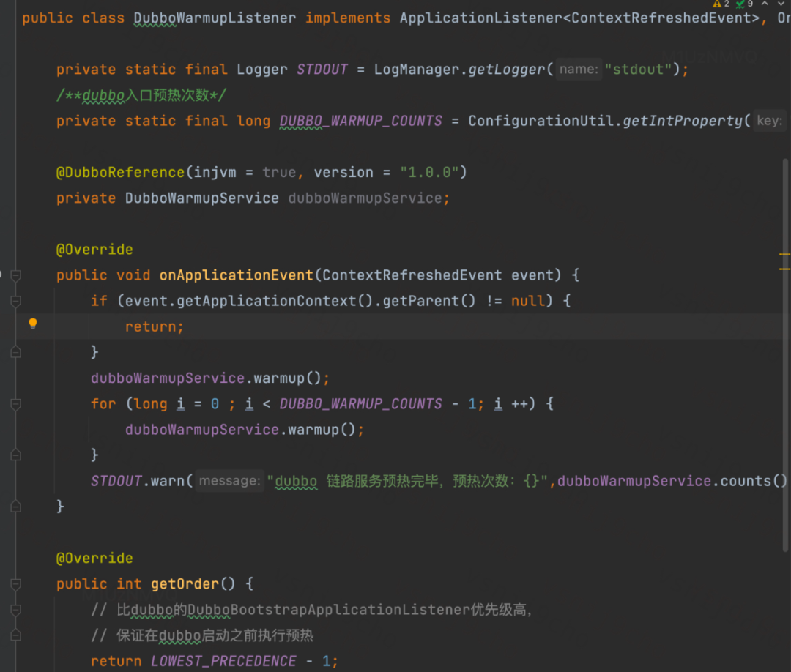
Task: Click the DubboWarmupListener class name
Action: point(215,18)
